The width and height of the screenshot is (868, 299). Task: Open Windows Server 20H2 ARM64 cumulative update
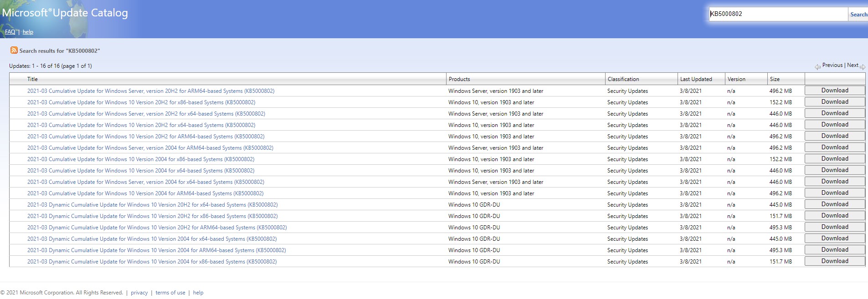(x=151, y=91)
